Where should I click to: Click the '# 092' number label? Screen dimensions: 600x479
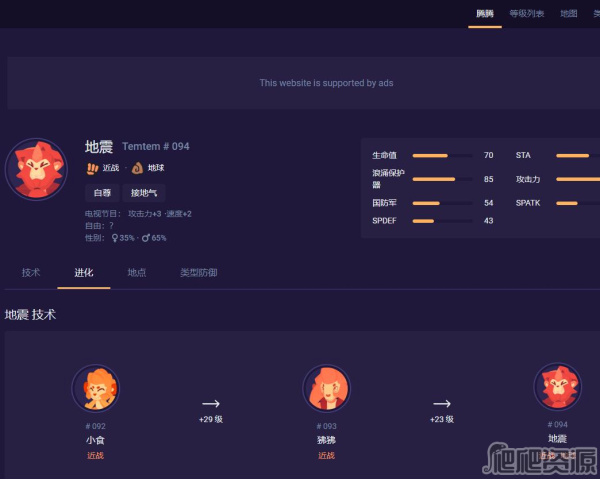95,426
